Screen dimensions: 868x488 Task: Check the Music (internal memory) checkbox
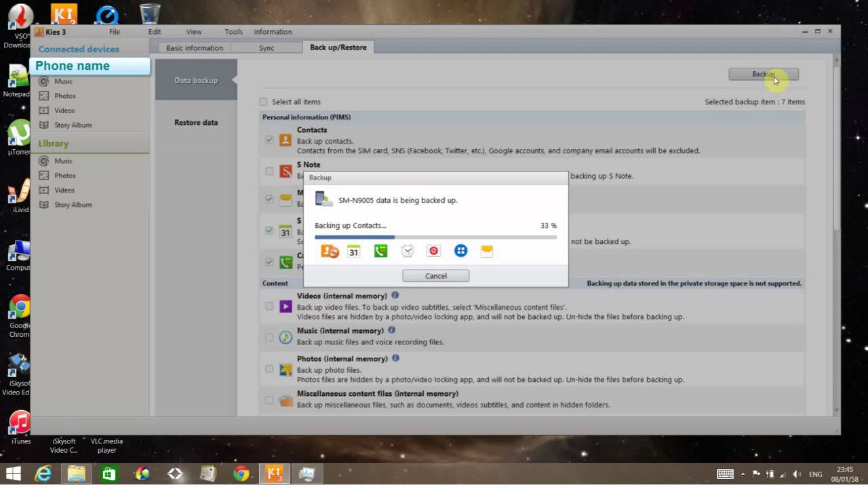pos(269,337)
